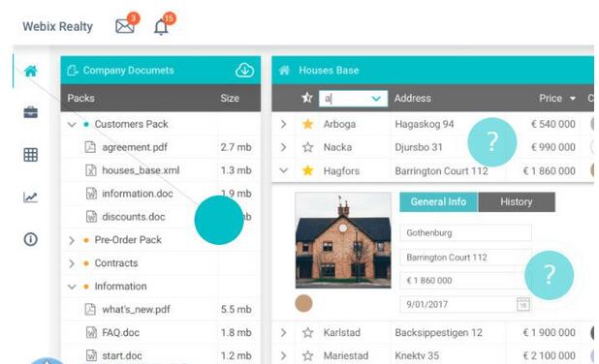Collapse the Hagfors row details

pos(283,170)
